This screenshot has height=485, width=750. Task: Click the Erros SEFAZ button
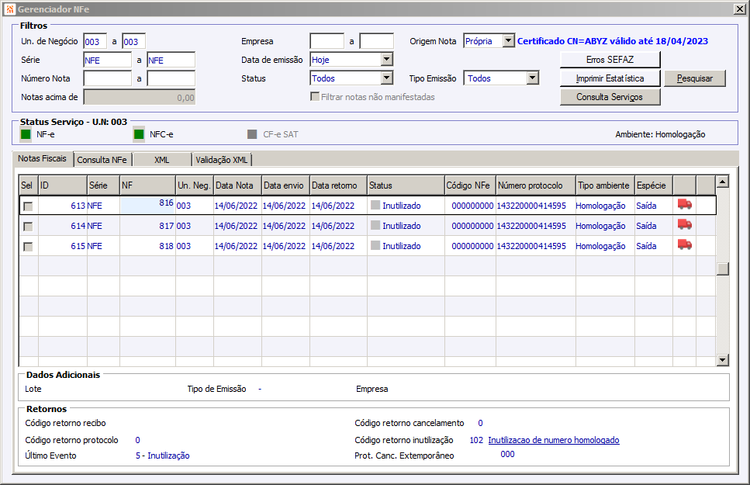point(610,60)
